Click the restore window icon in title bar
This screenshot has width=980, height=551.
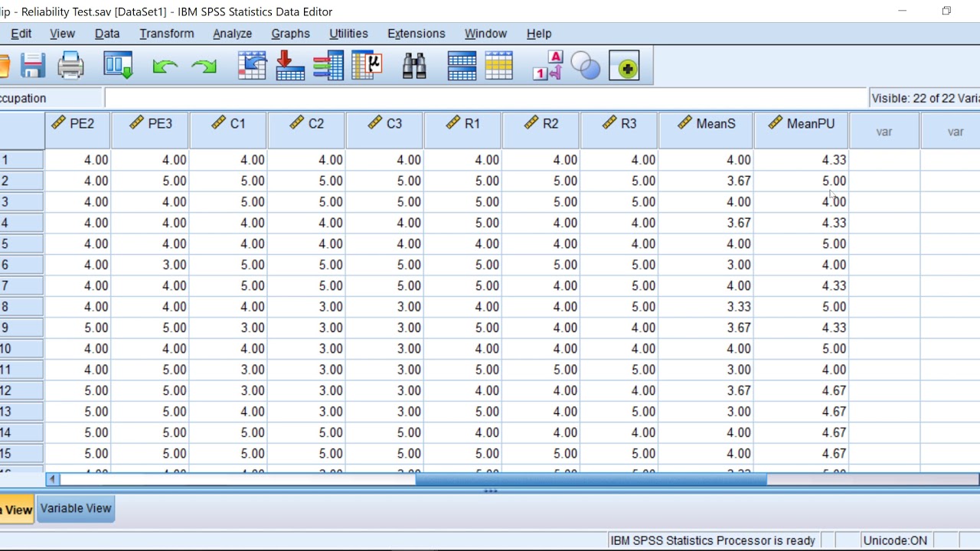click(946, 11)
